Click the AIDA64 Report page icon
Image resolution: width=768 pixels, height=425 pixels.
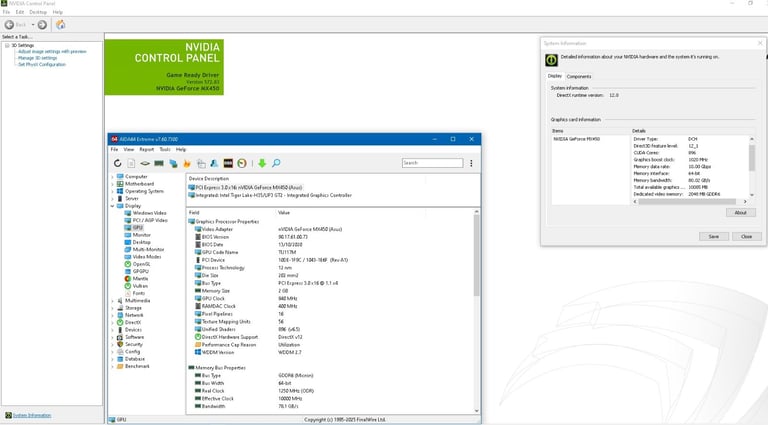[x=131, y=164]
